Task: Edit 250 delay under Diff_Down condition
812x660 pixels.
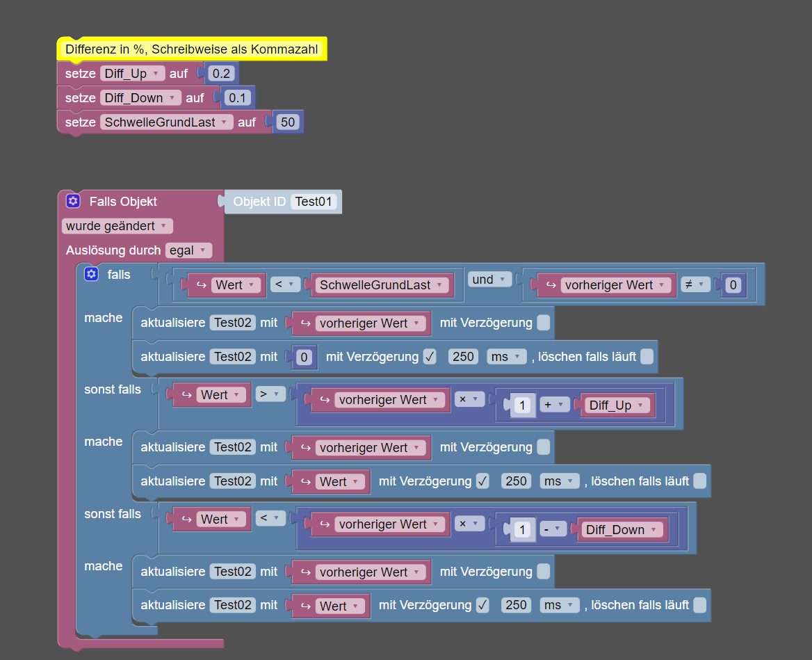Action: tap(517, 605)
